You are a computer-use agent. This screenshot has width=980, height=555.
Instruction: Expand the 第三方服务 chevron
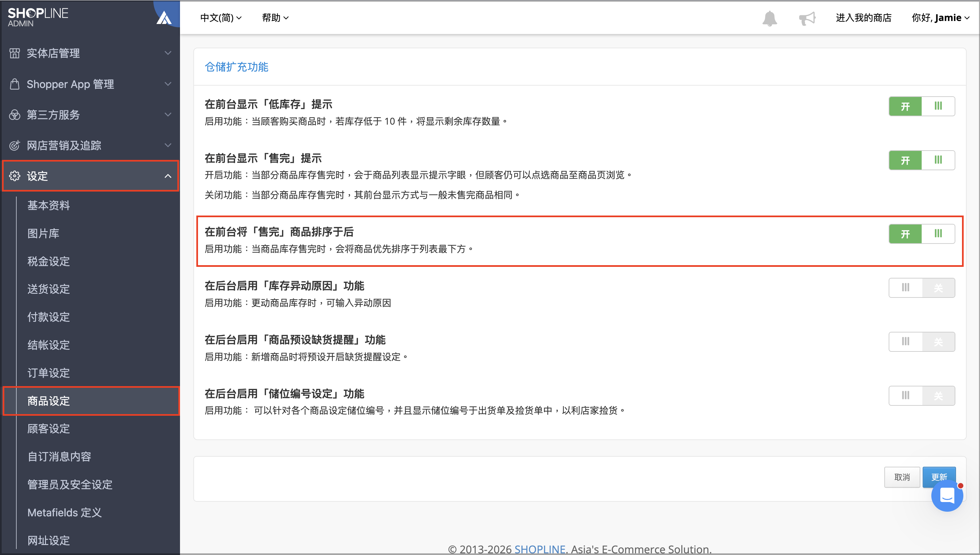(168, 115)
